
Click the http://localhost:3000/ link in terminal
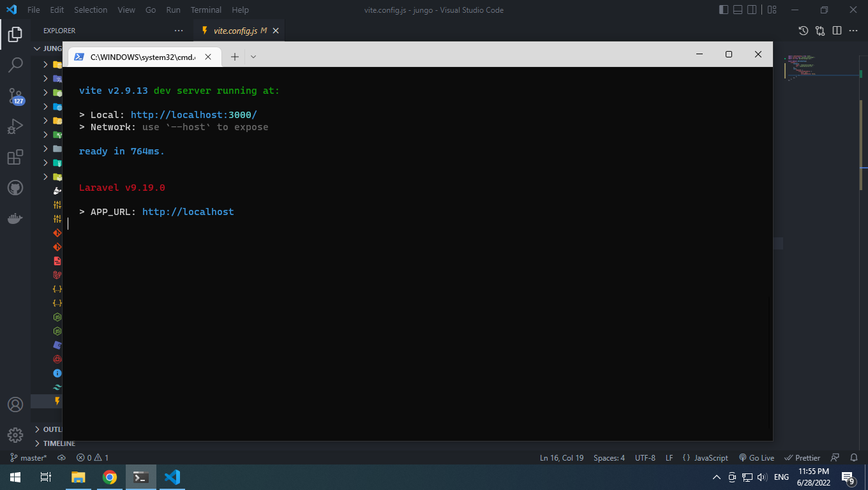[193, 115]
